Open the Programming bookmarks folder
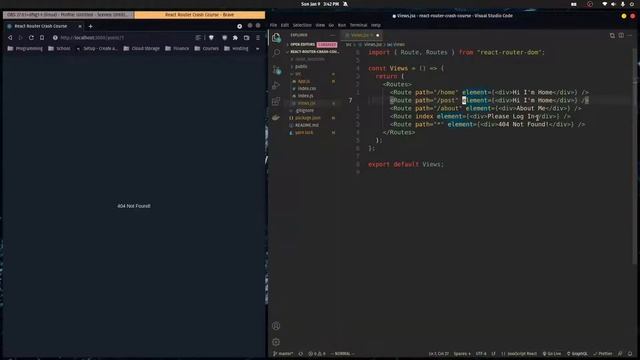This screenshot has height=360, width=640. 25,49
